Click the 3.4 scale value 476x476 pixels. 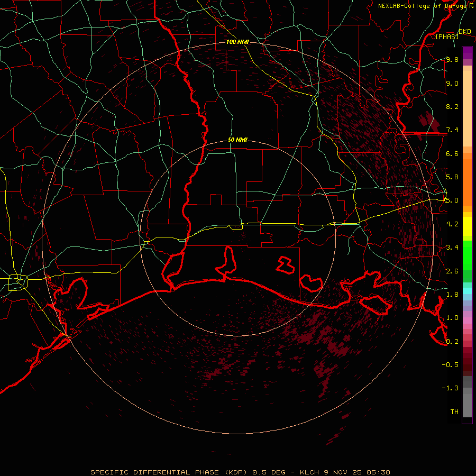[x=452, y=248]
